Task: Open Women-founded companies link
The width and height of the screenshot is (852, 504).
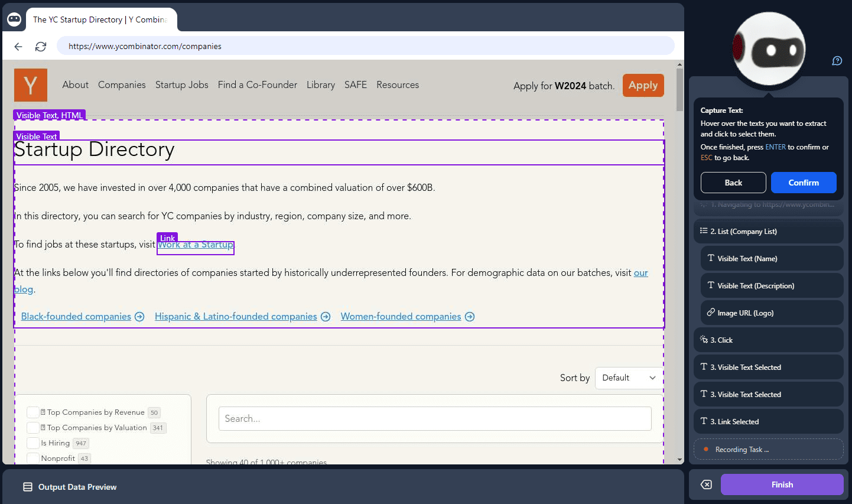Action: tap(401, 317)
